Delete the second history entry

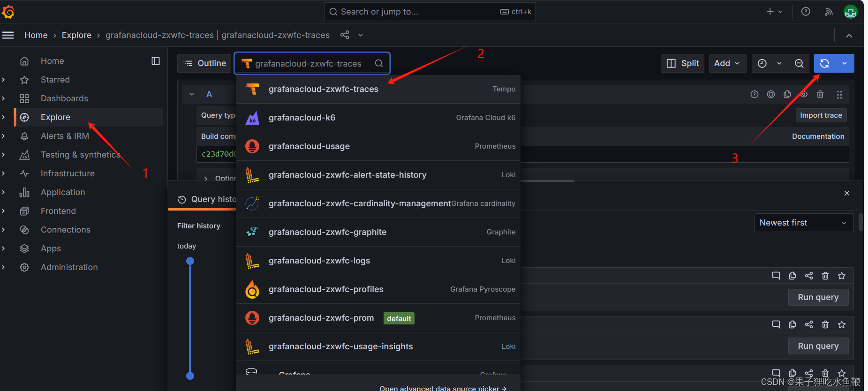tap(825, 324)
